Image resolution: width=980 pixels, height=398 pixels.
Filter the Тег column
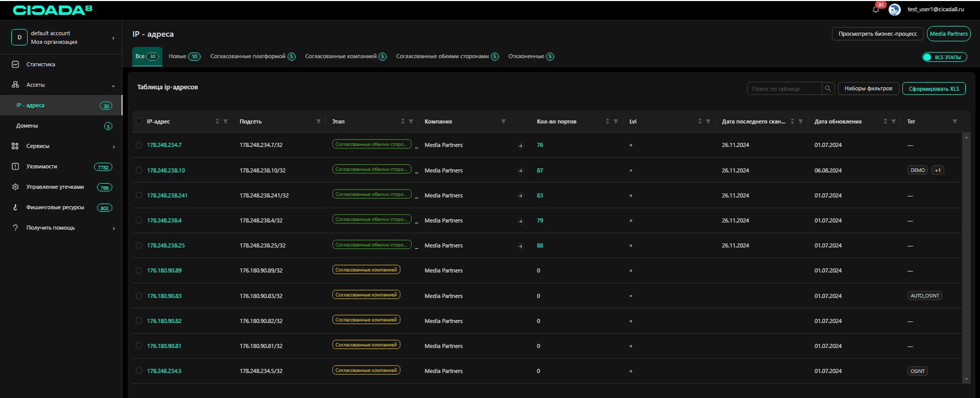955,121
